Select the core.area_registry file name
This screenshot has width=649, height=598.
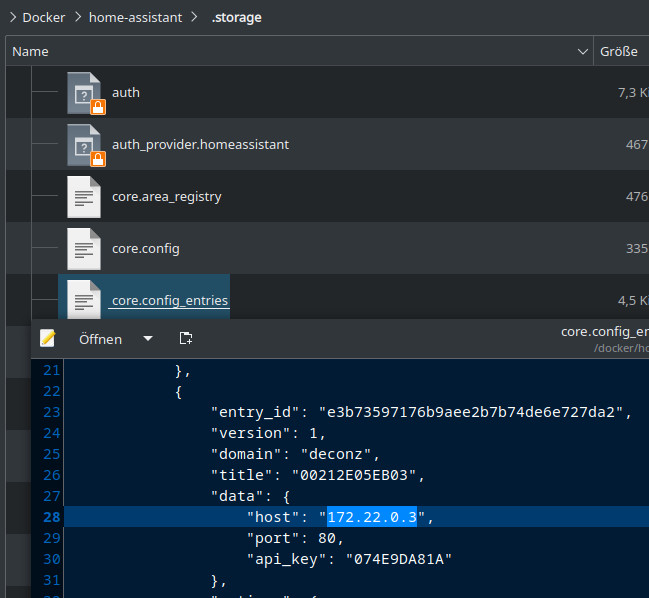[x=166, y=197]
